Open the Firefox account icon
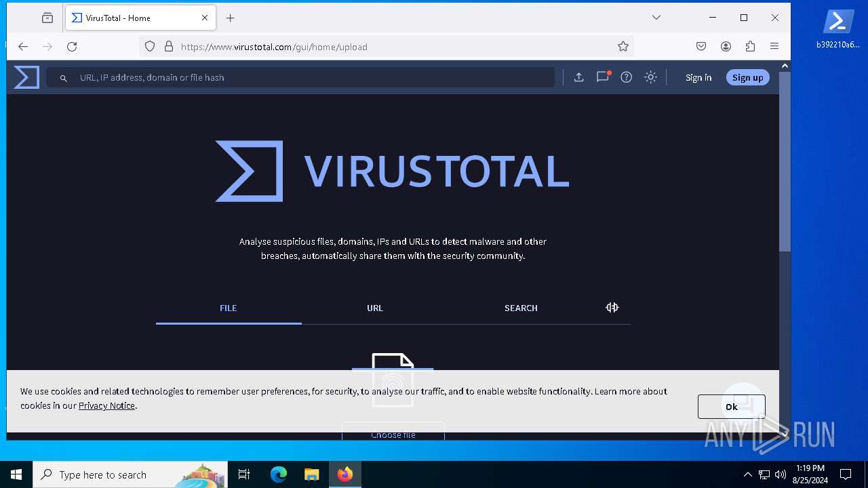This screenshot has width=868, height=488. click(x=726, y=47)
